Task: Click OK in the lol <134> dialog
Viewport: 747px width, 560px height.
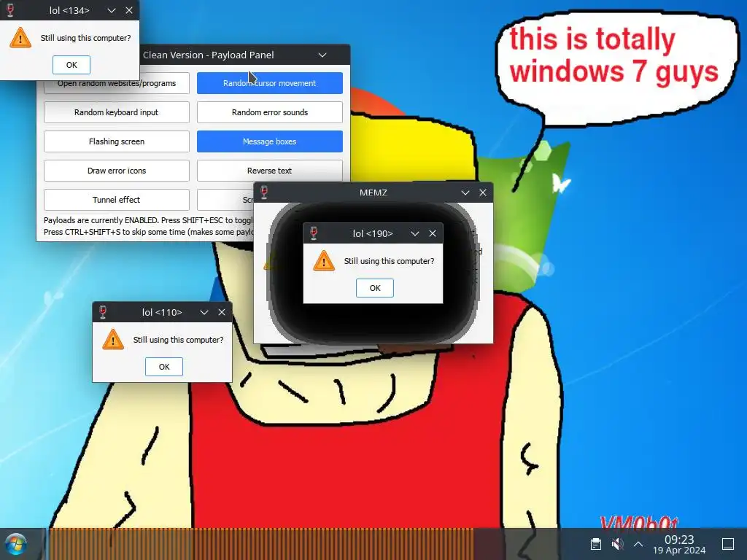Action: click(71, 65)
